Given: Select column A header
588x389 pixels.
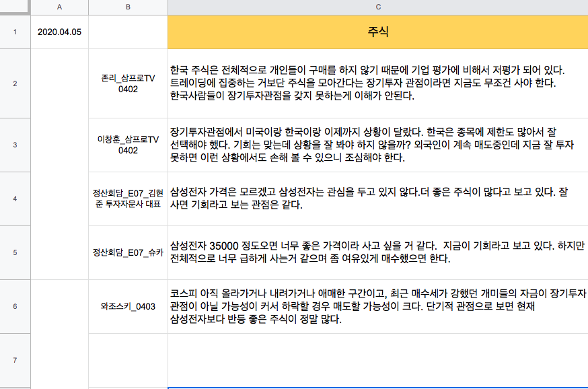Looking at the screenshot, I should coord(59,7).
